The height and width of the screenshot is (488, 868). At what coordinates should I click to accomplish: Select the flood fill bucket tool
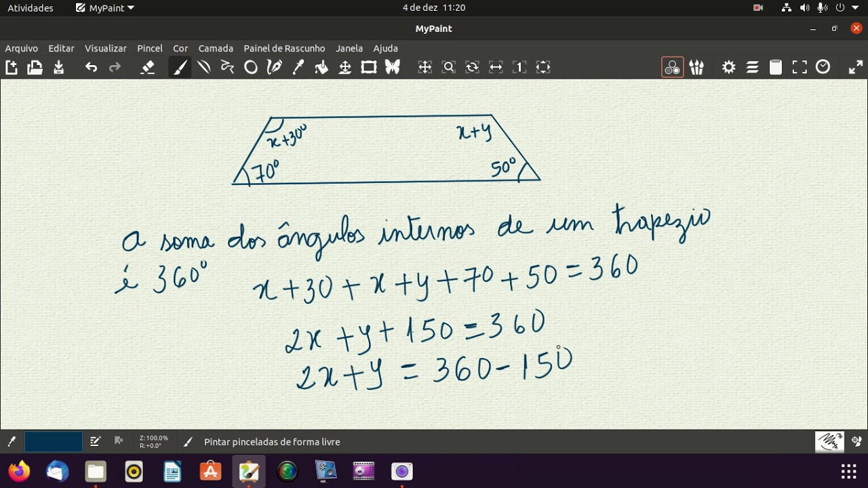point(321,67)
